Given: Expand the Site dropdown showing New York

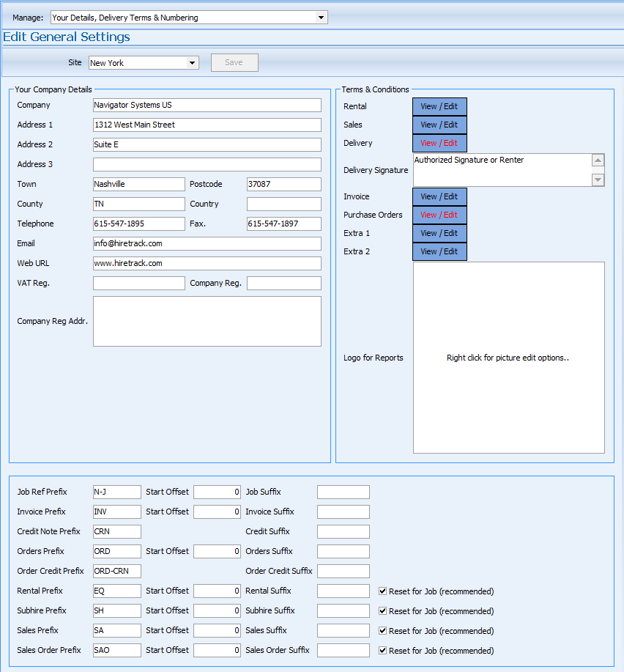Looking at the screenshot, I should click(193, 63).
